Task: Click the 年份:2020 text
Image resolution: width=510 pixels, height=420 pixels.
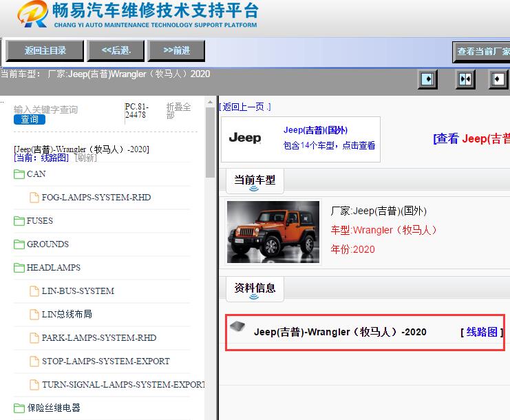Action: click(x=352, y=249)
